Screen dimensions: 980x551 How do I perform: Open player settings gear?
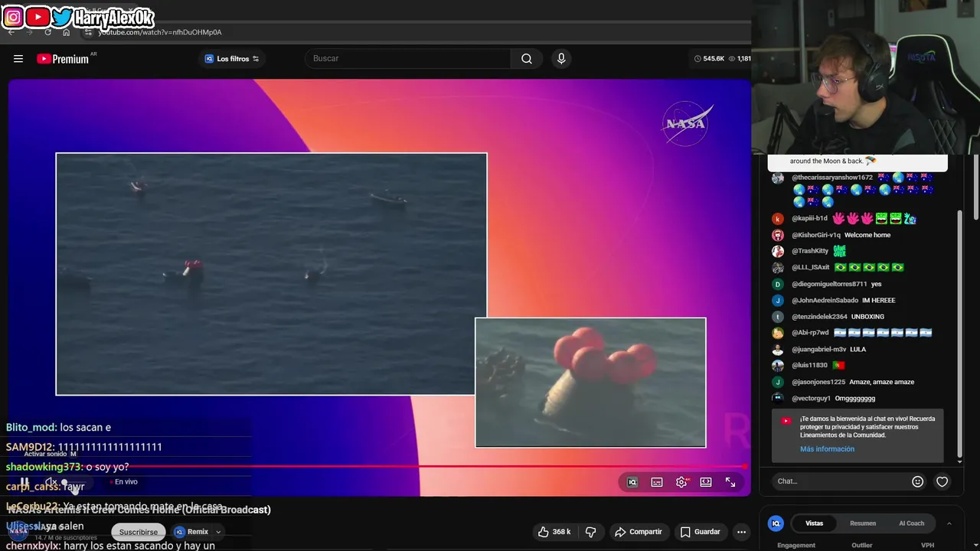(x=681, y=482)
